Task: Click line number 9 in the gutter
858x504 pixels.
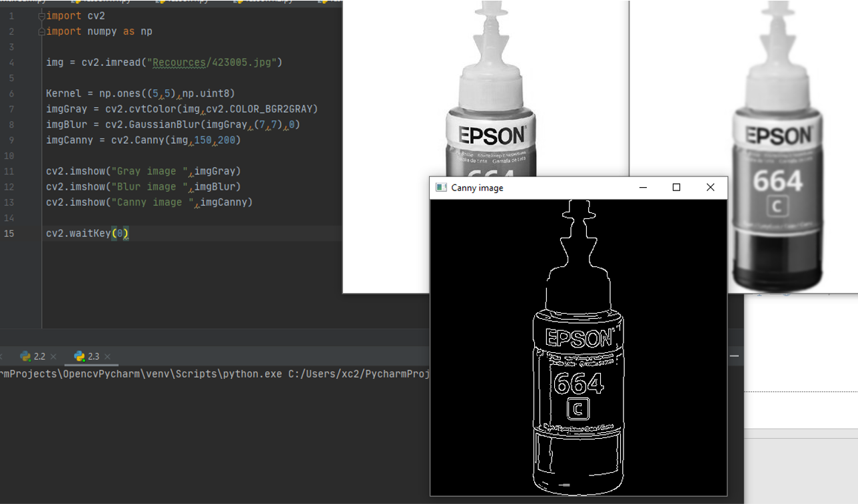Action: tap(12, 140)
